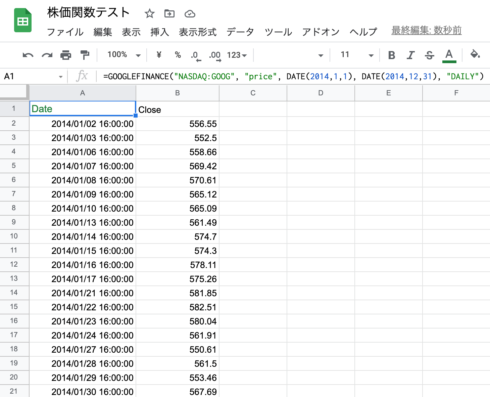The height and width of the screenshot is (397, 490).
Task: Undo the last action
Action: coord(28,55)
